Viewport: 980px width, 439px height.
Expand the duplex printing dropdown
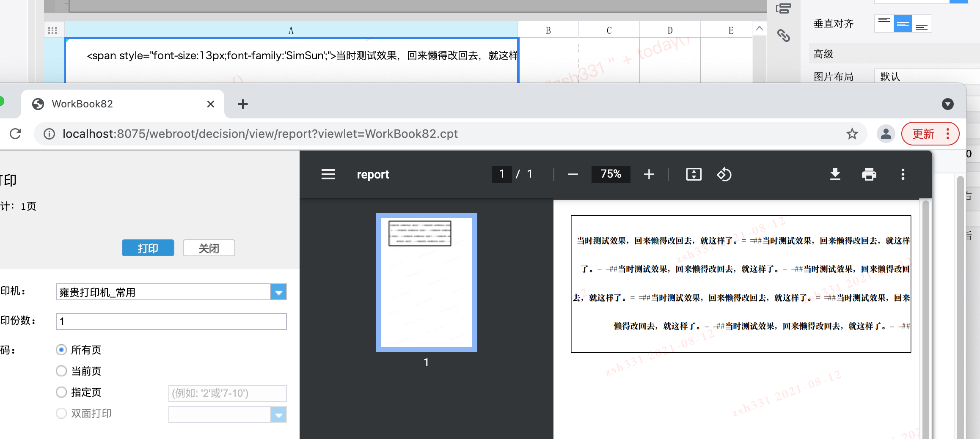click(278, 415)
